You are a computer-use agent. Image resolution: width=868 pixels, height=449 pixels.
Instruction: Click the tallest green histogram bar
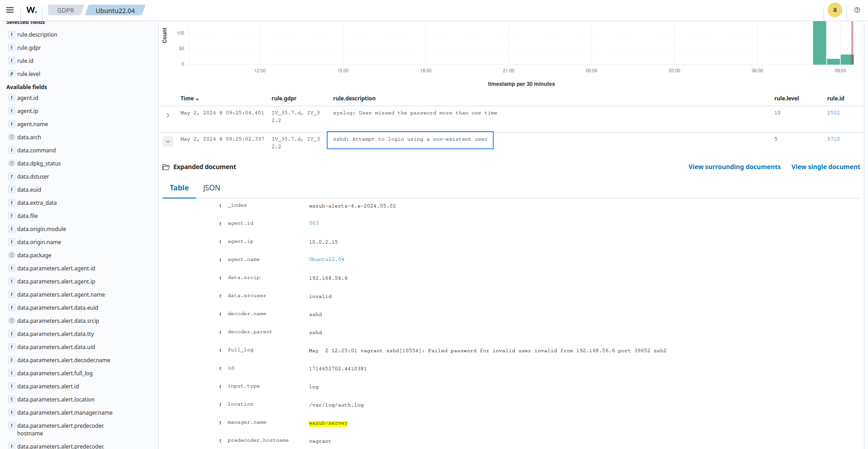coord(819,43)
